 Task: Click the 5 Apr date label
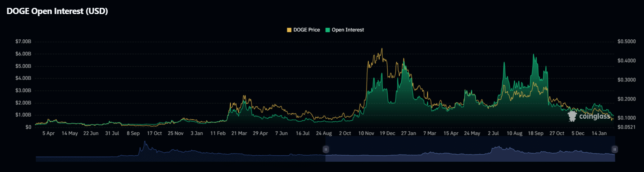(49, 133)
